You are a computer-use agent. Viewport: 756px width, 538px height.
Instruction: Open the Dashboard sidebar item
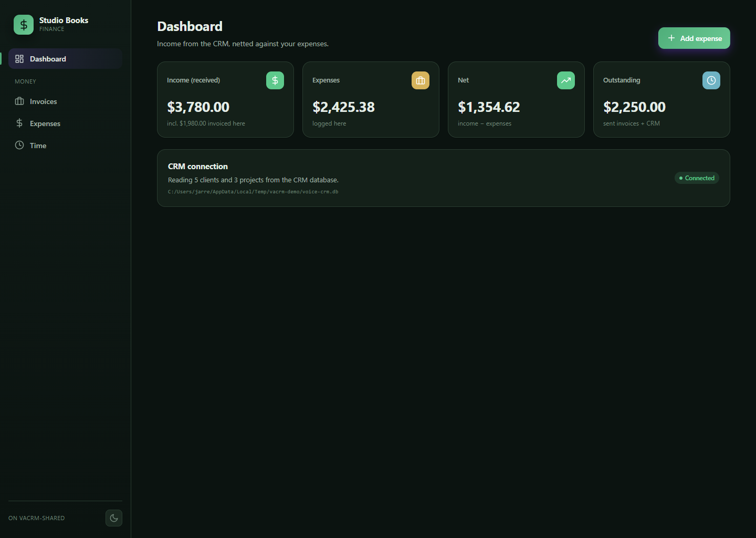pos(65,59)
